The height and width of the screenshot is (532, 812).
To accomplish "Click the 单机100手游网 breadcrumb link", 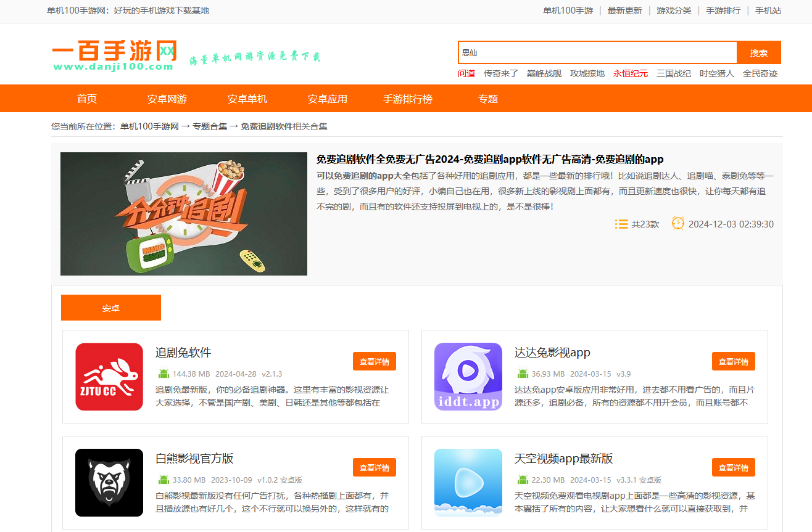I will tap(149, 126).
